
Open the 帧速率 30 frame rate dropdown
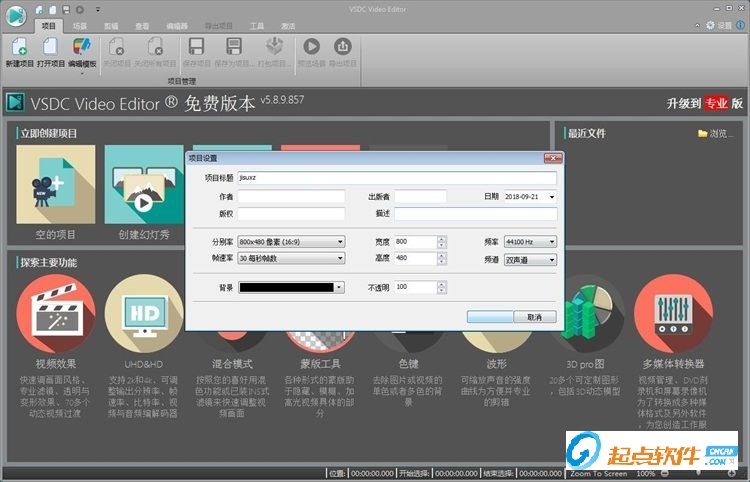[x=291, y=258]
